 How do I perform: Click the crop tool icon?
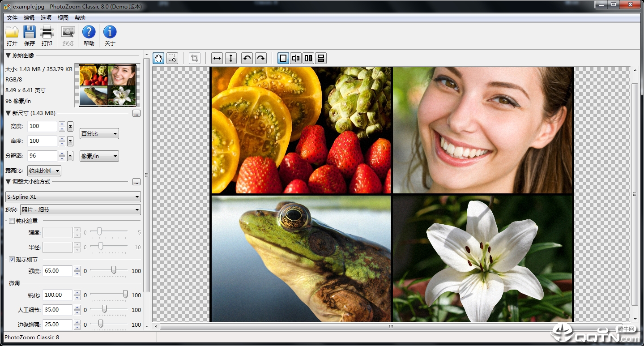click(194, 58)
